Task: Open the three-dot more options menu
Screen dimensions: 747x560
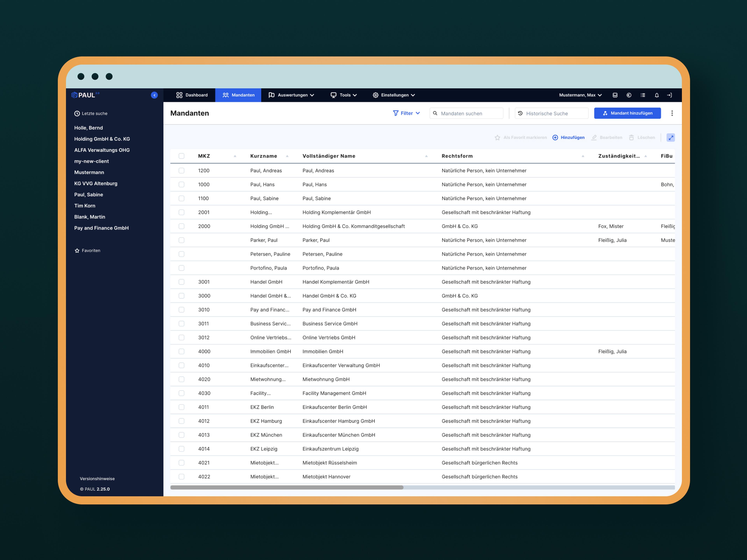Action: (x=672, y=113)
